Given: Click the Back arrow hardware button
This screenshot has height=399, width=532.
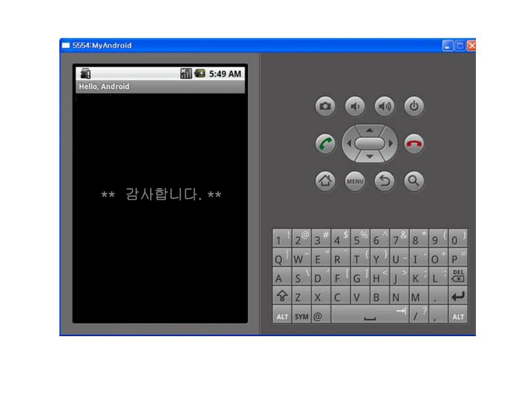Looking at the screenshot, I should point(384,181).
